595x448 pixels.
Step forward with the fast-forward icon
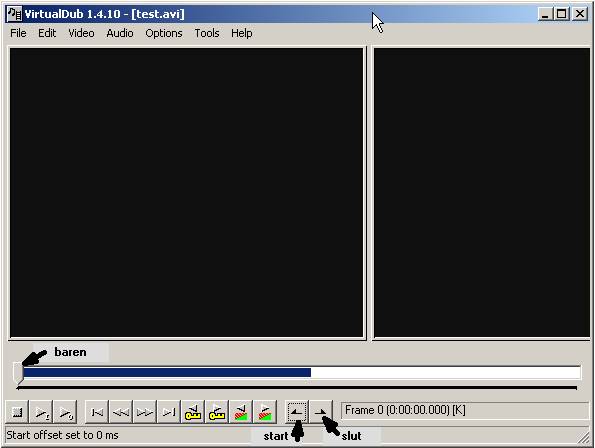pos(145,412)
